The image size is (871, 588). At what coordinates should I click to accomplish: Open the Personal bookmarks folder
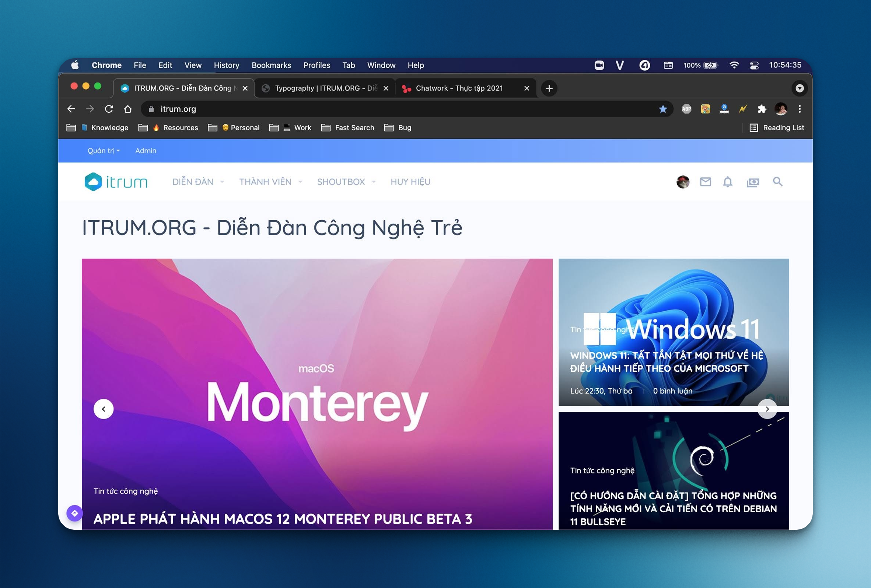(234, 128)
